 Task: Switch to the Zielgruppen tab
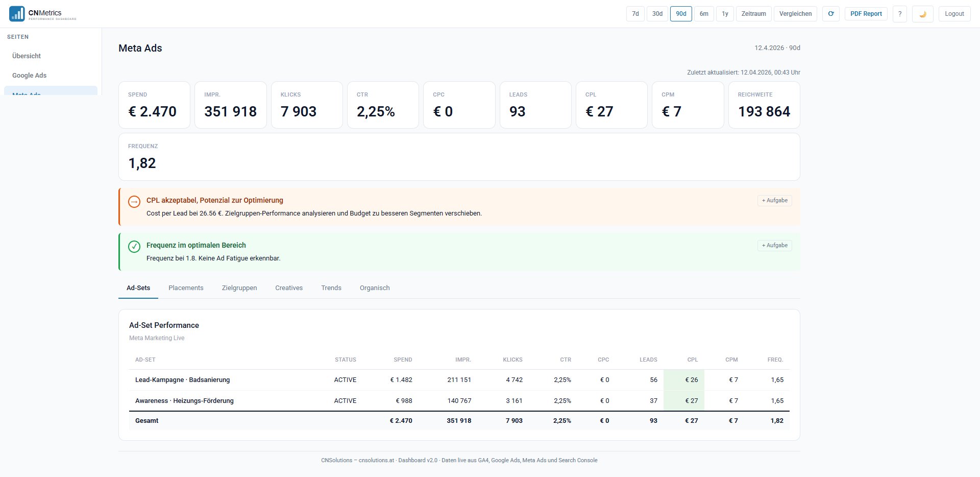[239, 288]
